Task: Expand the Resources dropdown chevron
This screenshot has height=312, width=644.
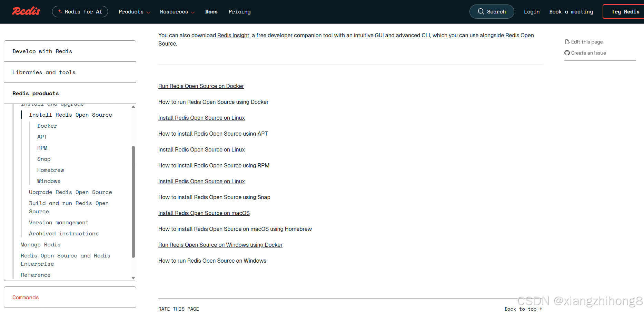Action: tap(193, 12)
